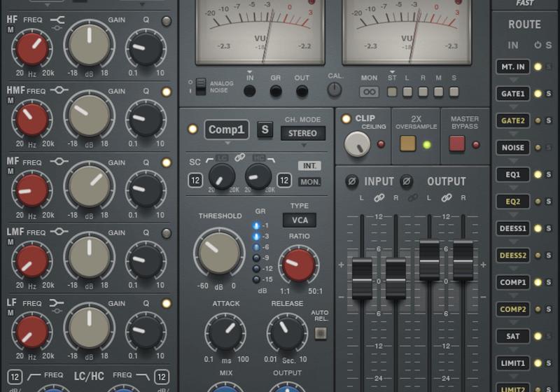Click the VU meter IN source button
The image size is (560, 392).
pos(249,91)
